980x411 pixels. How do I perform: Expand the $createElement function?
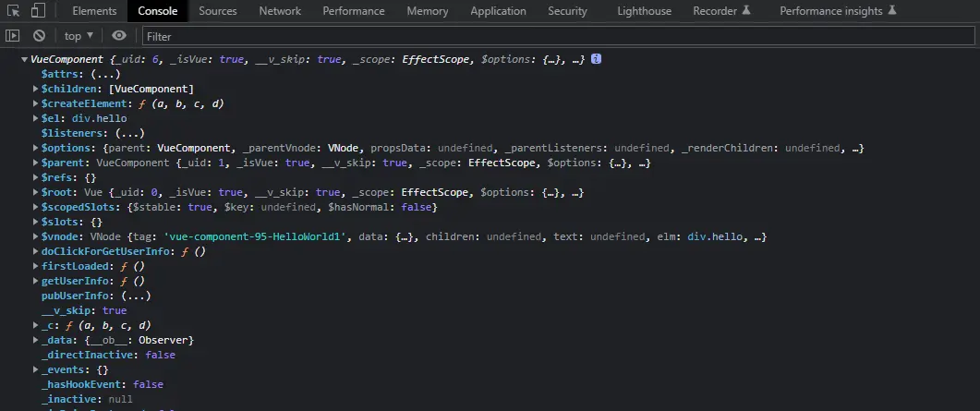click(x=36, y=103)
